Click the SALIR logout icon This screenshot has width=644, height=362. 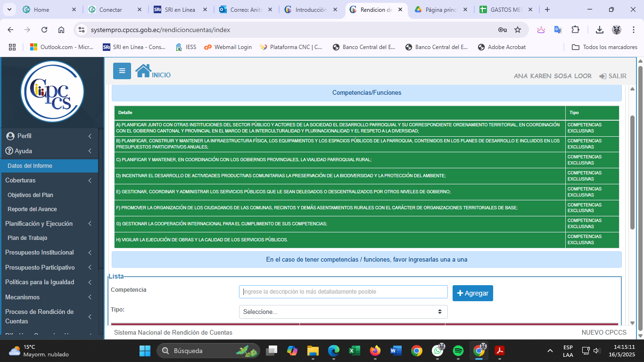(x=603, y=76)
